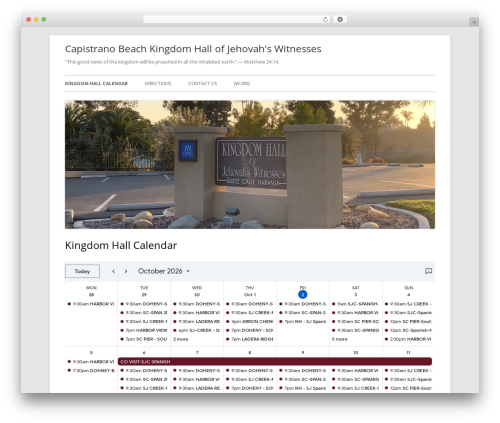Screen dimensions: 500x423
Task: Open 9am SJC-SPANISH event on Sat 3
Action: pyautogui.click(x=356, y=304)
